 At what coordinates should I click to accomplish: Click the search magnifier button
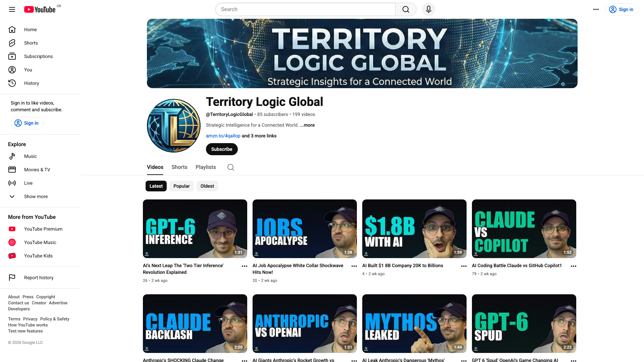(x=406, y=9)
